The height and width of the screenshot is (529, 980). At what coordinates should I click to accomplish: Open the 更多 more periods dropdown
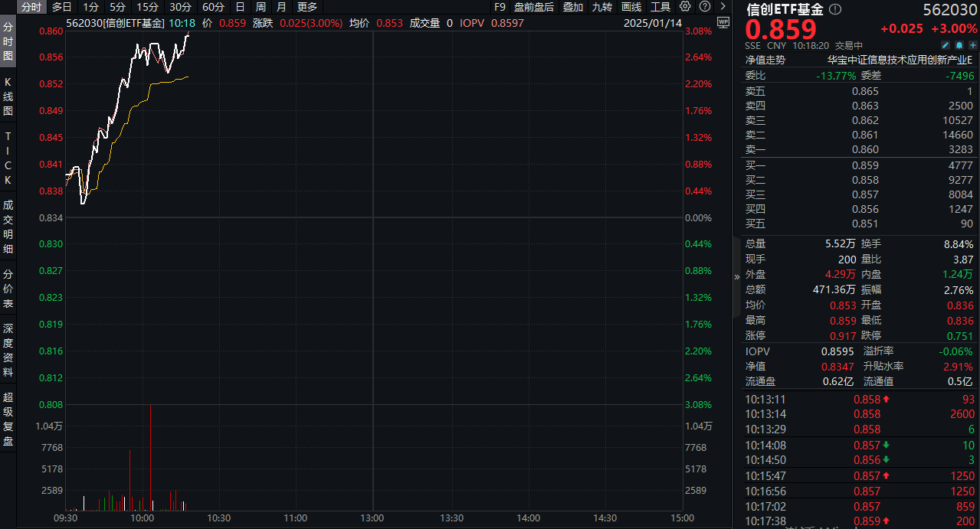click(x=307, y=7)
